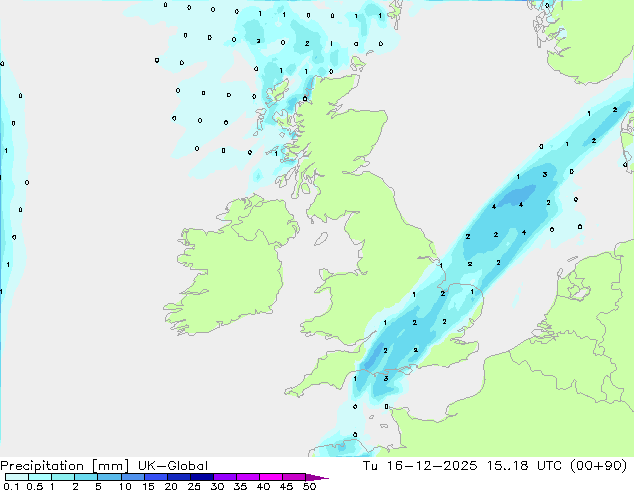Image resolution: width=634 pixels, height=490 pixels.
Task: Click the Isle of Man outline
Action: [321, 239]
